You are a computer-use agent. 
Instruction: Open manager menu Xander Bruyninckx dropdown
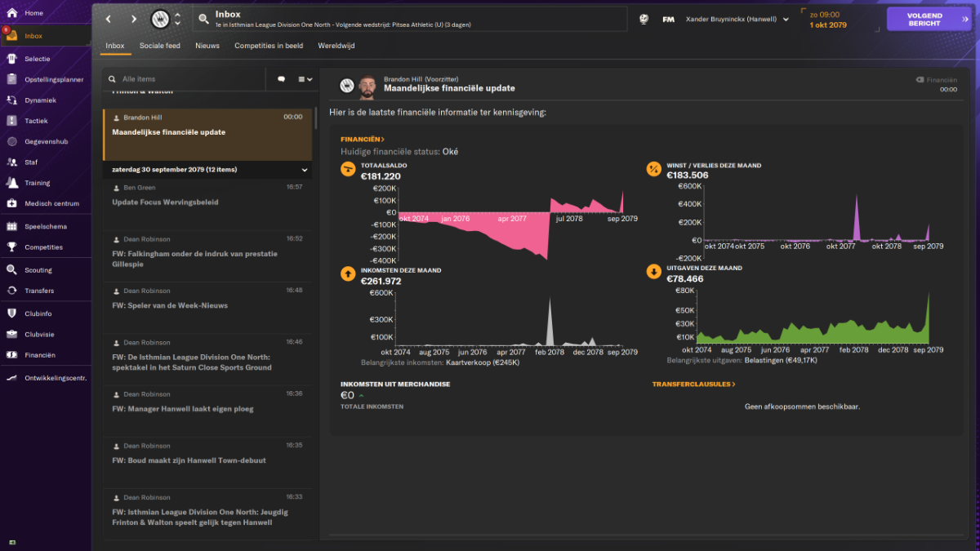pyautogui.click(x=737, y=19)
